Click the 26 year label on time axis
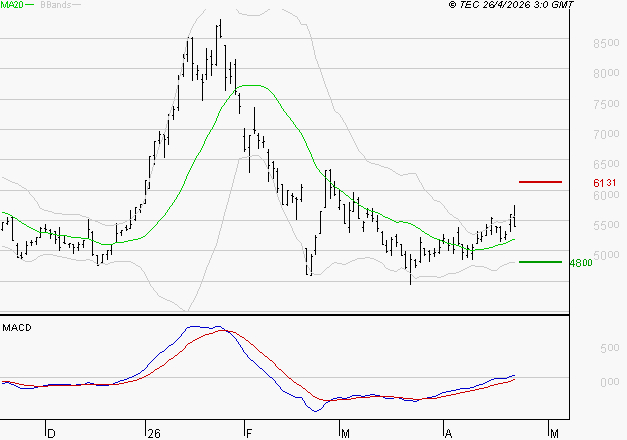627x440 pixels. click(154, 434)
